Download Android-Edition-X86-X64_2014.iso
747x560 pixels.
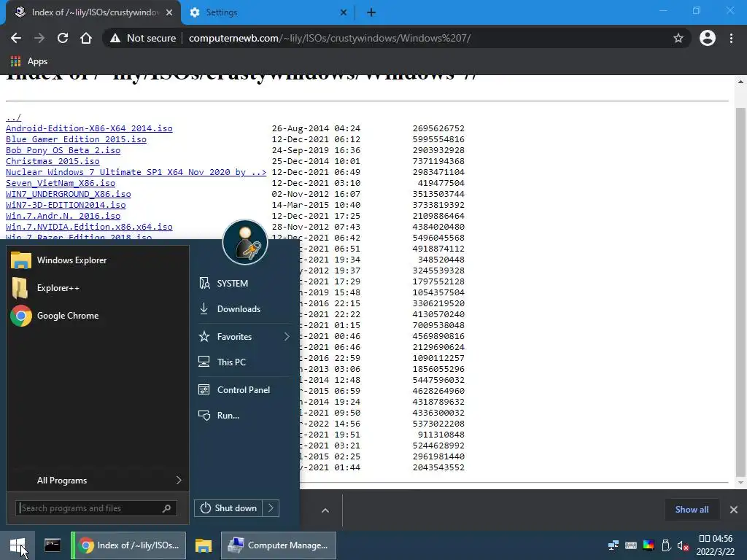89,128
